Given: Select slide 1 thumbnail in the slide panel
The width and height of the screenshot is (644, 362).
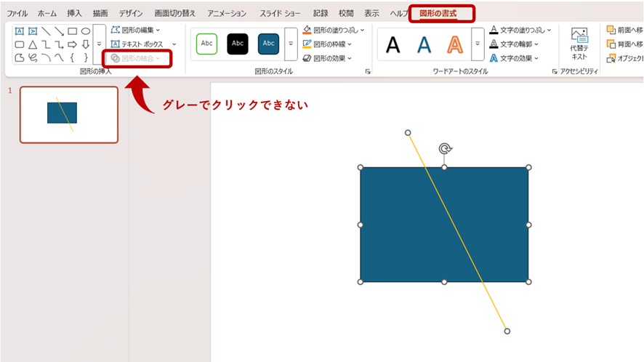Looking at the screenshot, I should [x=68, y=114].
